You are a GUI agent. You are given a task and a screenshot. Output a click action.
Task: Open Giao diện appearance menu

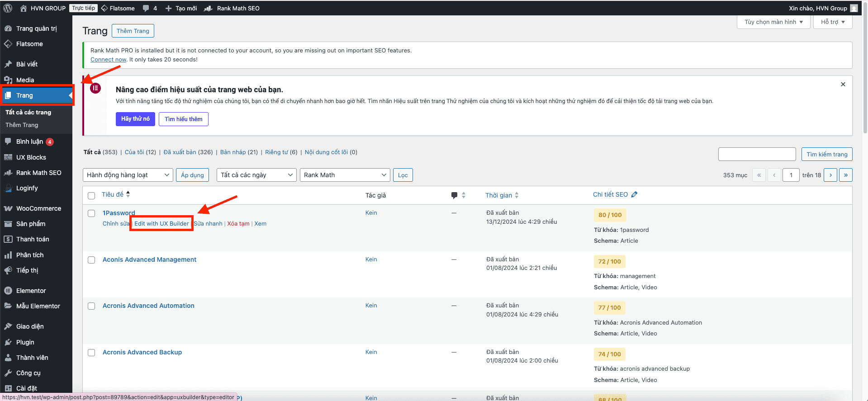tap(36, 326)
